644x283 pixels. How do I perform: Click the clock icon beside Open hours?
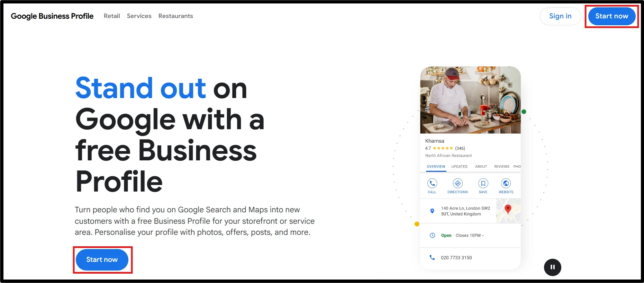(x=432, y=236)
